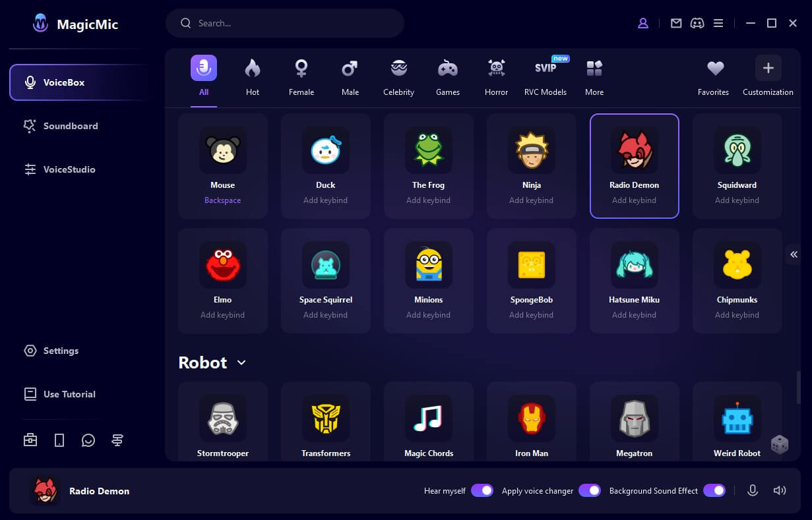This screenshot has width=812, height=520.
Task: Disable the Apply voice changer switch
Action: pyautogui.click(x=590, y=490)
